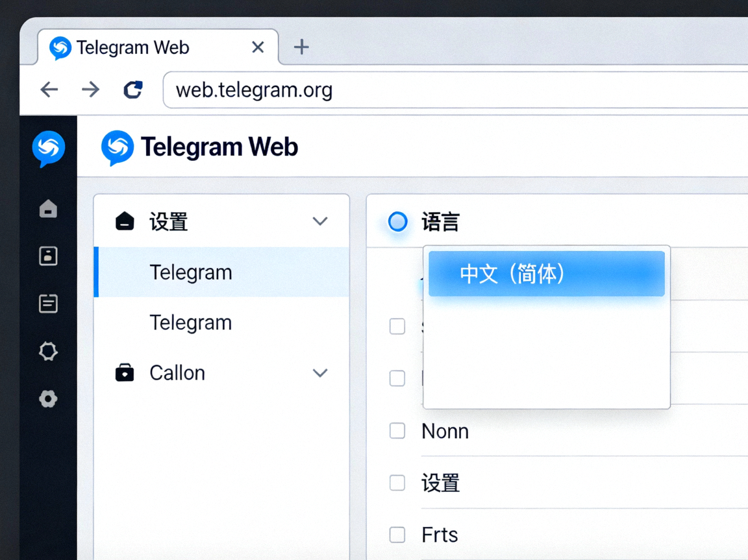748x560 pixels.
Task: Check the Nonn checkbox
Action: coord(397,431)
